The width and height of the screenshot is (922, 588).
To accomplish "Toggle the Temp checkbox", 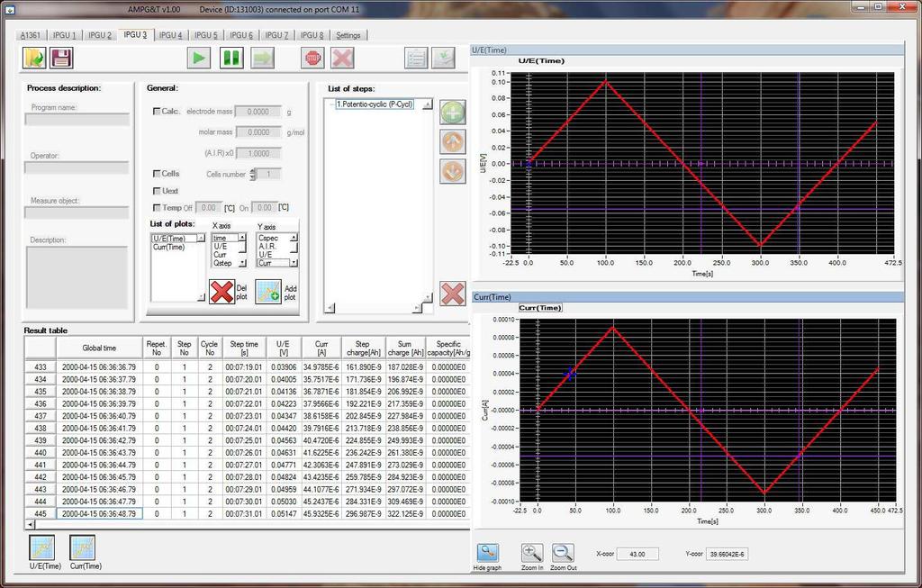I will coord(157,208).
